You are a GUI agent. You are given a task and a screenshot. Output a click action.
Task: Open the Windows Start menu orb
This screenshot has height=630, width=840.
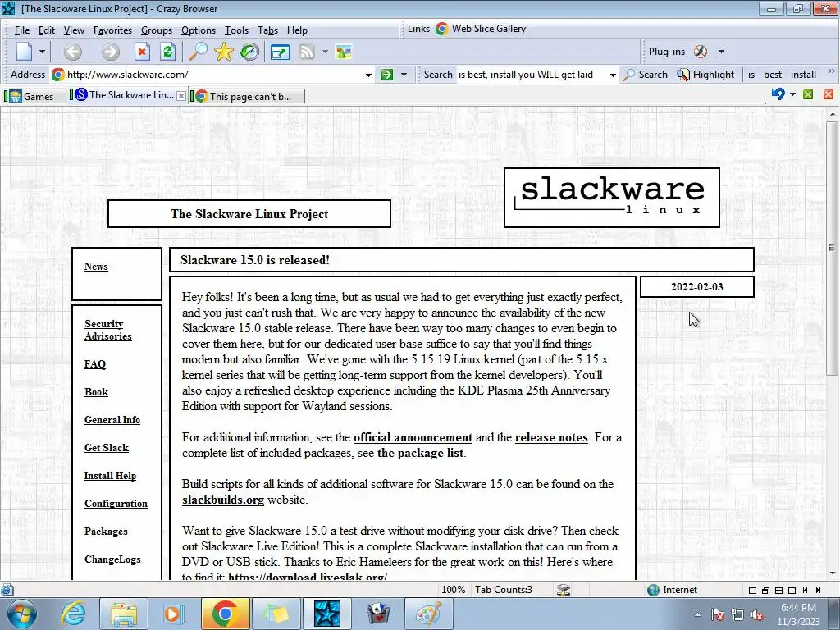[x=21, y=614]
